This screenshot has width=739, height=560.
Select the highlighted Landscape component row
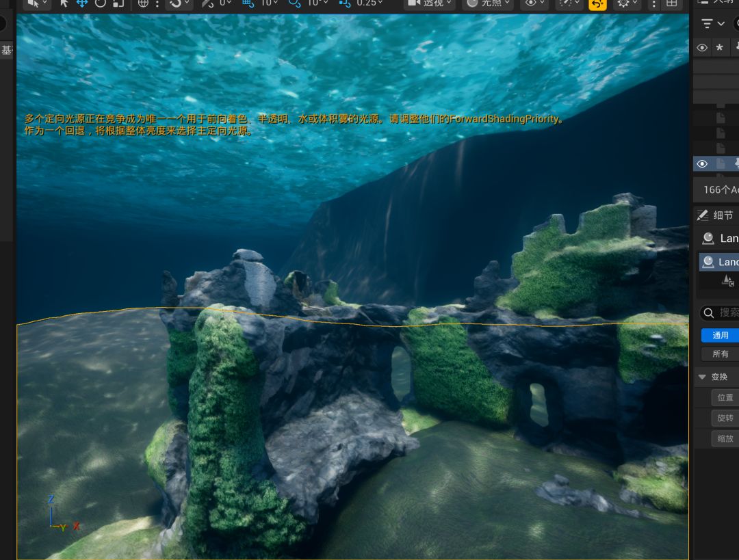click(x=718, y=262)
